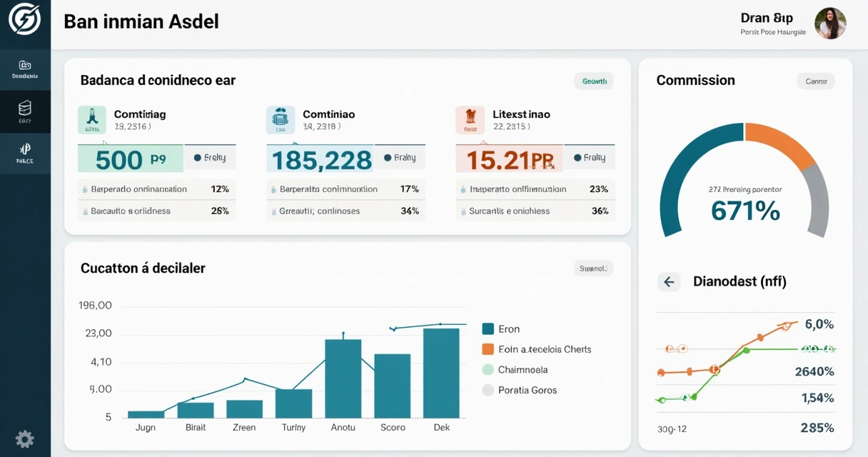Click the 300-12 label under line chart
The height and width of the screenshot is (457, 868).
click(x=672, y=429)
